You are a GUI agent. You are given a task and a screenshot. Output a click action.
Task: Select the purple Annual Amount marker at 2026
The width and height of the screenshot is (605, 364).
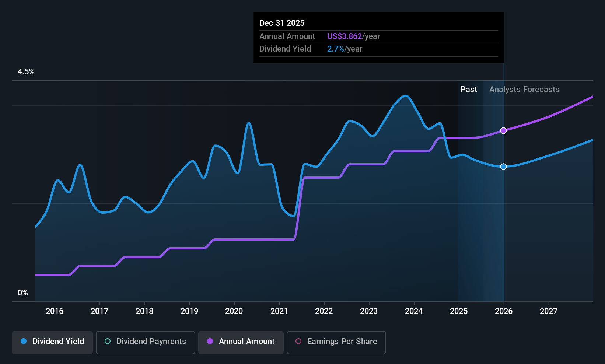503,131
